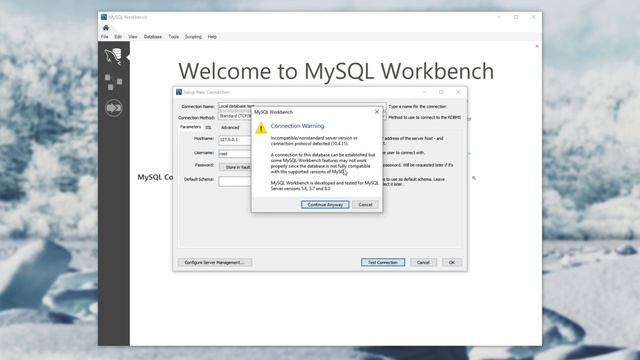The height and width of the screenshot is (360, 640).
Task: Click Continue Anyway in the warning dialog
Action: (x=325, y=204)
